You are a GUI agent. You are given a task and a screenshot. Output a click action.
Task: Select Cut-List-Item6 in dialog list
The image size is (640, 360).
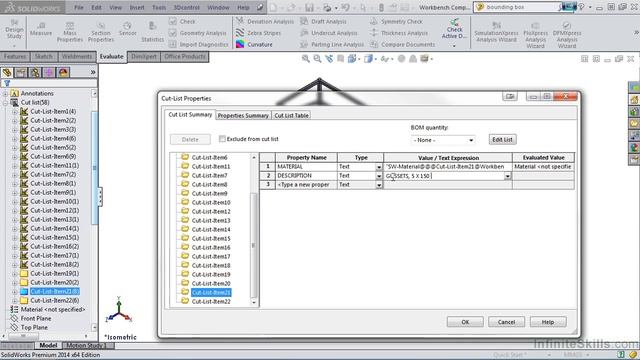pyautogui.click(x=209, y=158)
